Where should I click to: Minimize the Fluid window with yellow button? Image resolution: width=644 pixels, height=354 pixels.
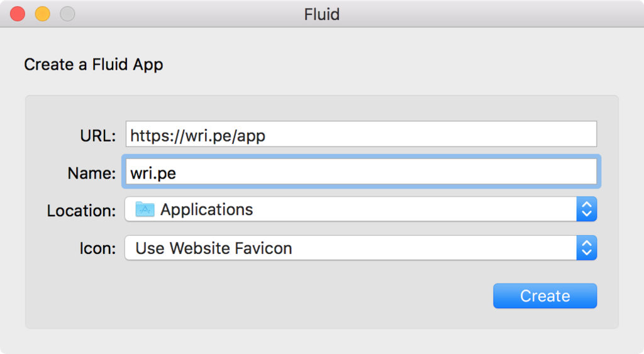(x=42, y=14)
